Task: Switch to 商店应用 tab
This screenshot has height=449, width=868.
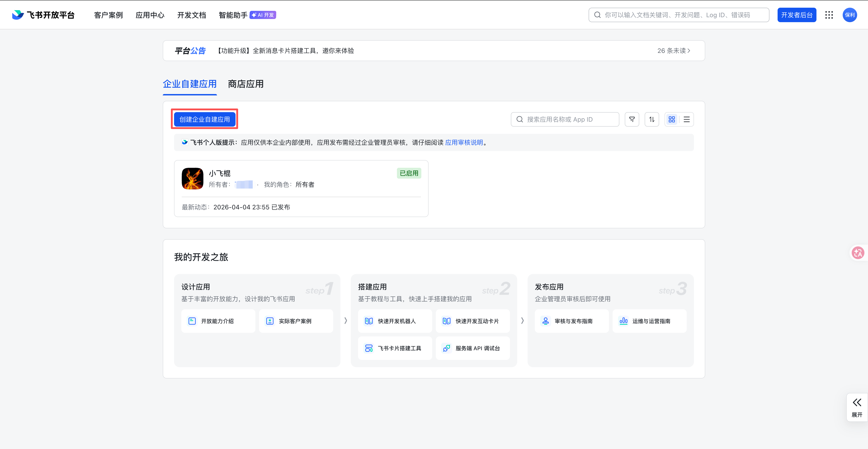Action: [x=246, y=84]
